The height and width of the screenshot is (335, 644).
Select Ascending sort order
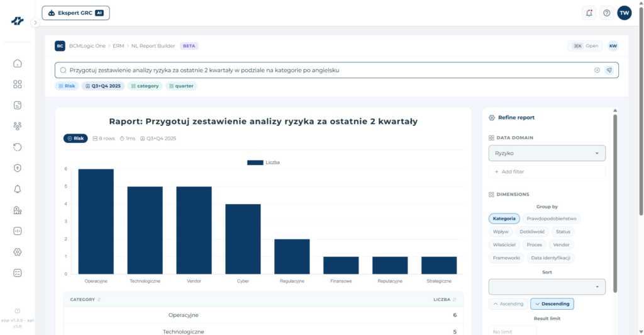point(508,304)
